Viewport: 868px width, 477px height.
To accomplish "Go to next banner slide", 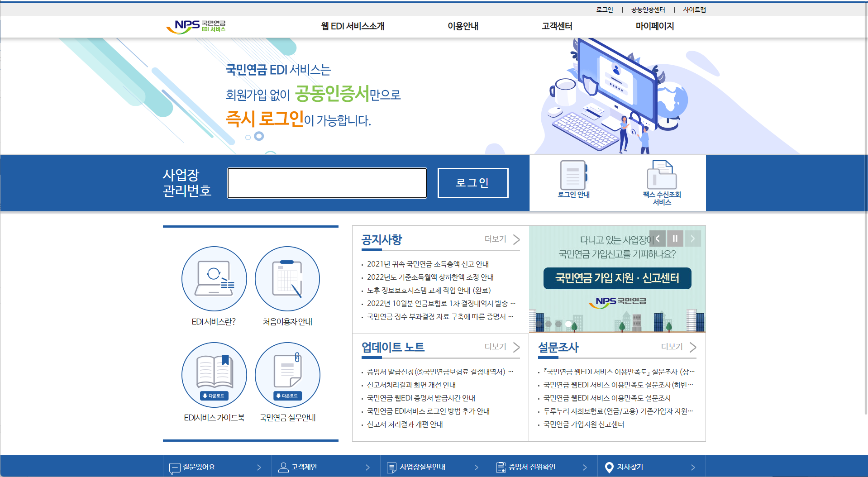I will coord(693,238).
